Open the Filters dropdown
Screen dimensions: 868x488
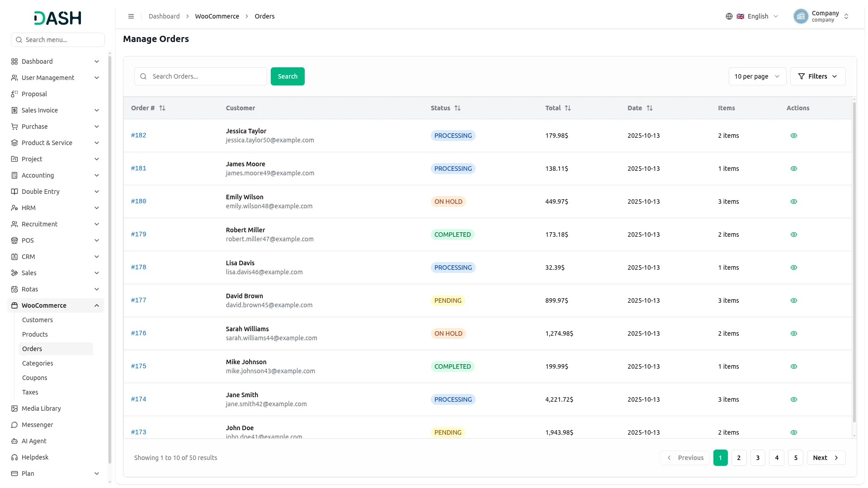(x=817, y=76)
